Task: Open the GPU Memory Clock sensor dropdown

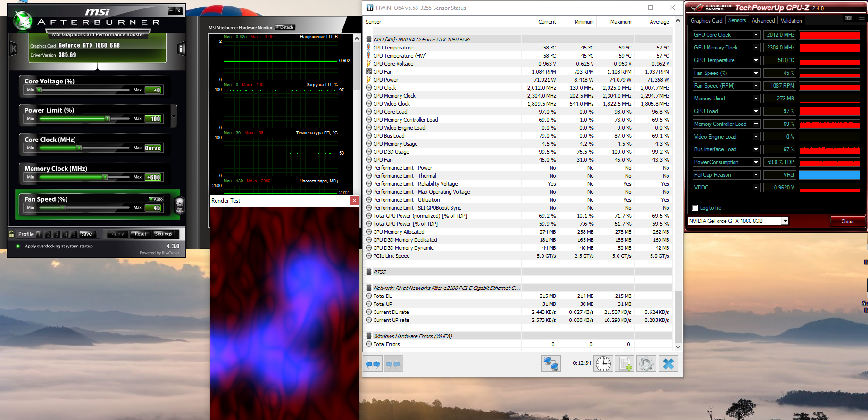Action: click(756, 48)
